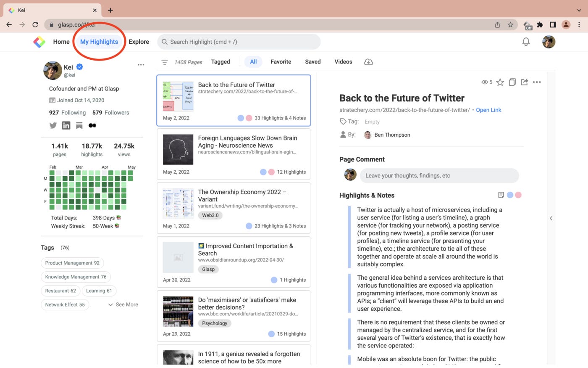Open Chrome extensions puzzle icon
The image size is (588, 368).
pyautogui.click(x=540, y=25)
